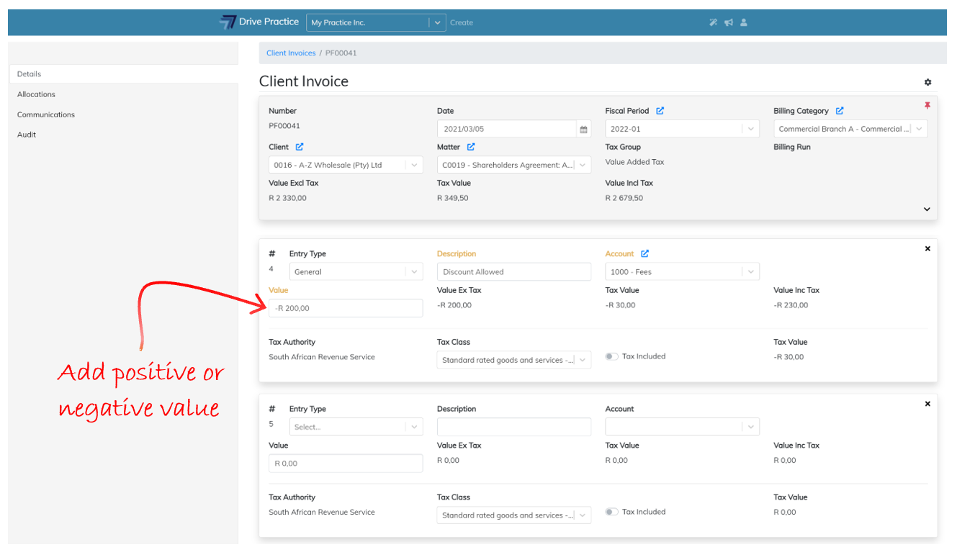Expand the My Practice Inc. dropdown
The height and width of the screenshot is (560, 957).
tap(437, 22)
